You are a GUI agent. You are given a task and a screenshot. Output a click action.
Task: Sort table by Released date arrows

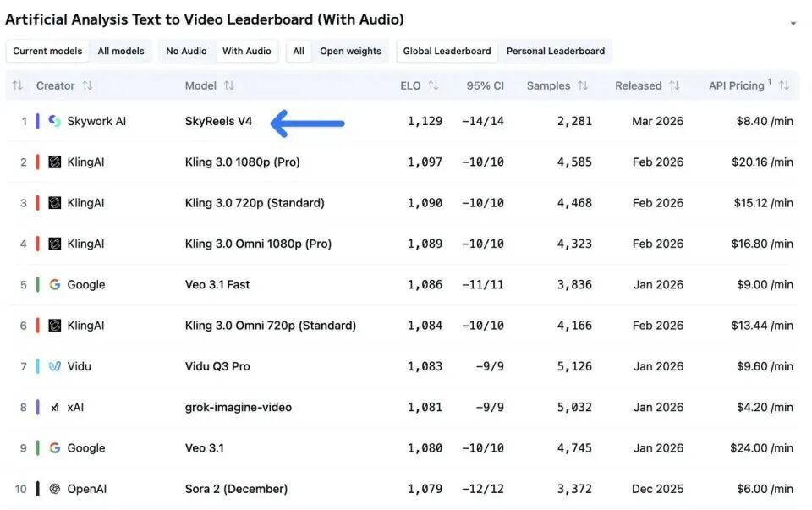coord(674,85)
